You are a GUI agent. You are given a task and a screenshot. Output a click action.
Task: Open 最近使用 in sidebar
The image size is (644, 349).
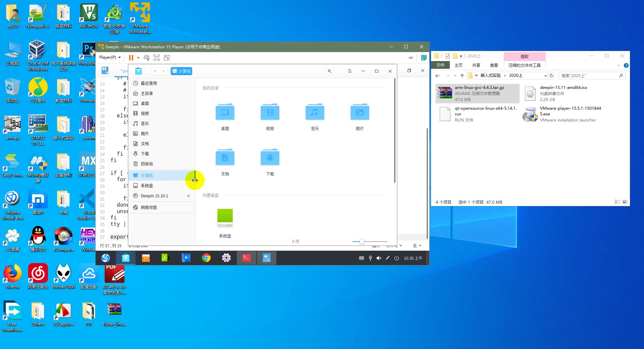tap(162, 83)
